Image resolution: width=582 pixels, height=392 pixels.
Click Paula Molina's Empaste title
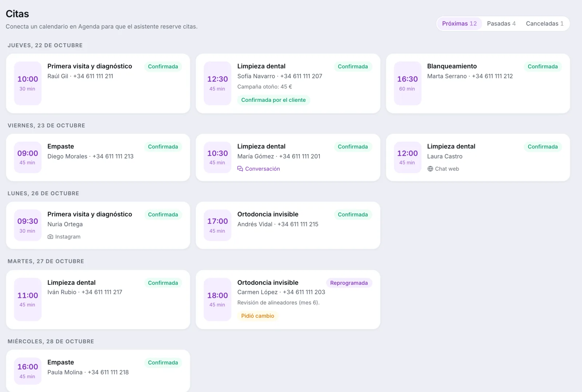(x=61, y=362)
